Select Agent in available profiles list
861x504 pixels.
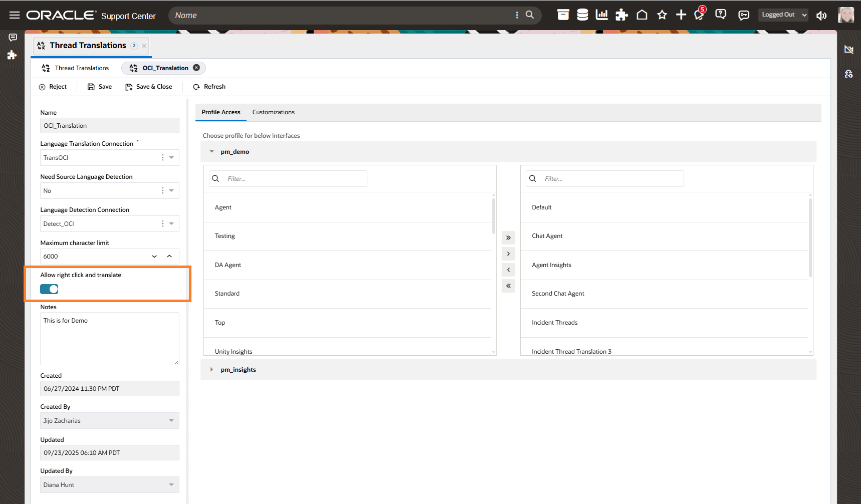pos(347,207)
